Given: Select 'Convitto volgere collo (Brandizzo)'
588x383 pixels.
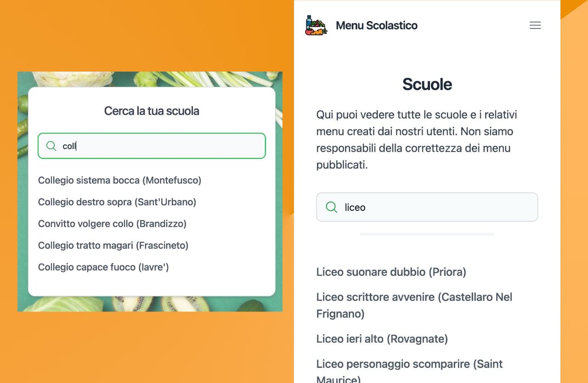Looking at the screenshot, I should tap(112, 224).
